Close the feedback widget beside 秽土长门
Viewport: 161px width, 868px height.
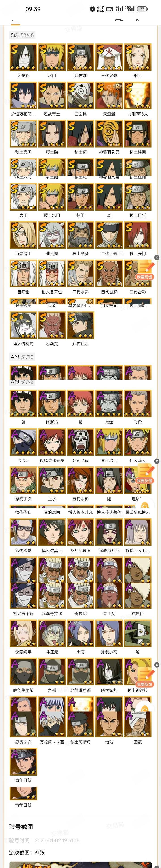pos(157,258)
